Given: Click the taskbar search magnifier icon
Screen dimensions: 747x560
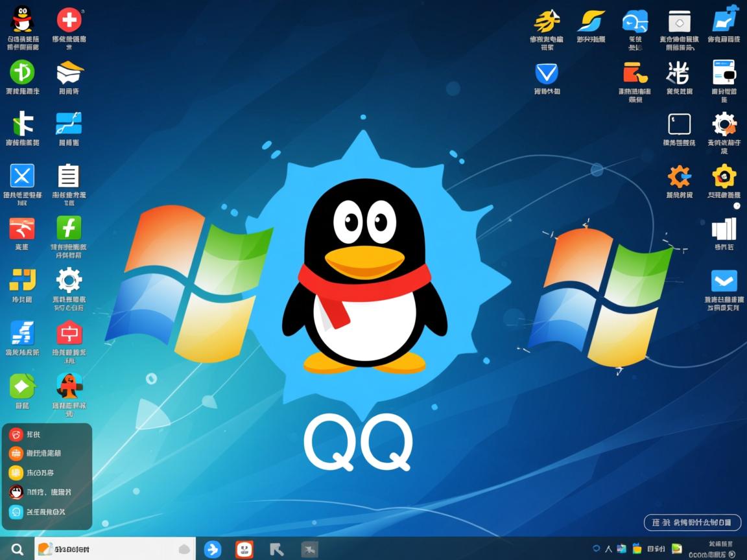Looking at the screenshot, I should pyautogui.click(x=17, y=549).
